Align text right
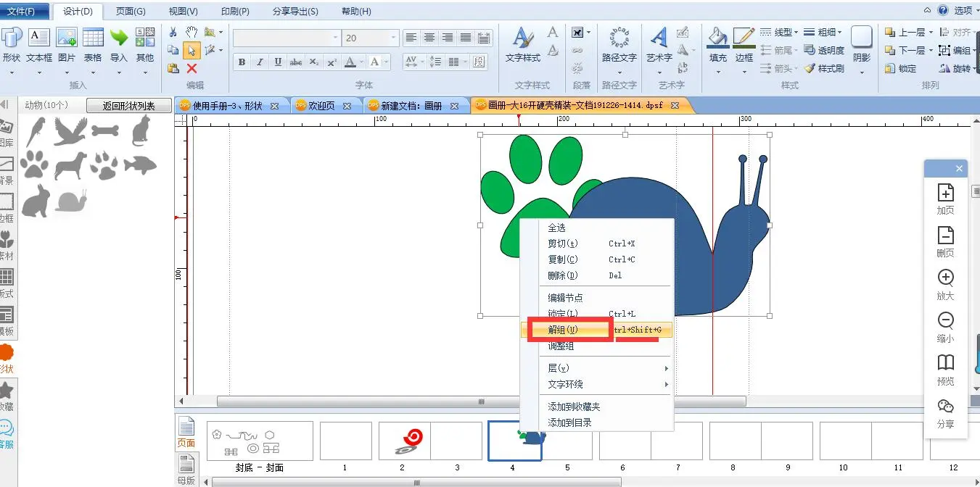 (448, 38)
